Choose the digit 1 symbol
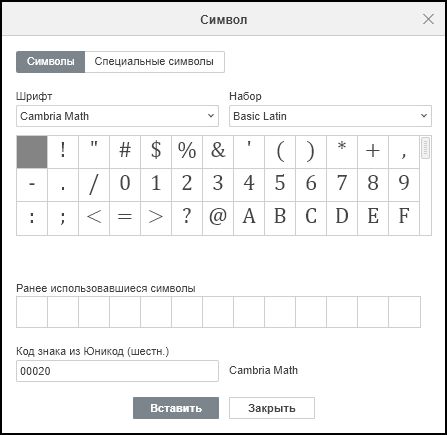Screen dimensions: 447x435 (156, 185)
